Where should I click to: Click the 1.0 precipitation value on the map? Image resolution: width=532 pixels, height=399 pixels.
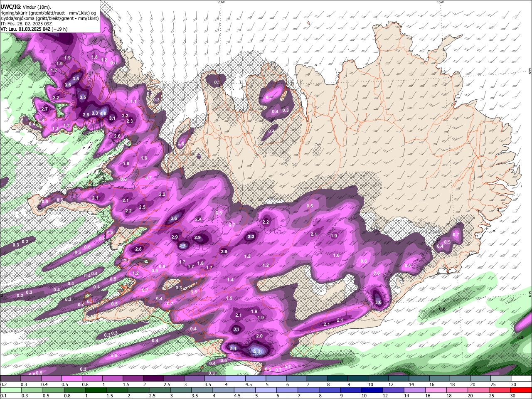point(337,255)
